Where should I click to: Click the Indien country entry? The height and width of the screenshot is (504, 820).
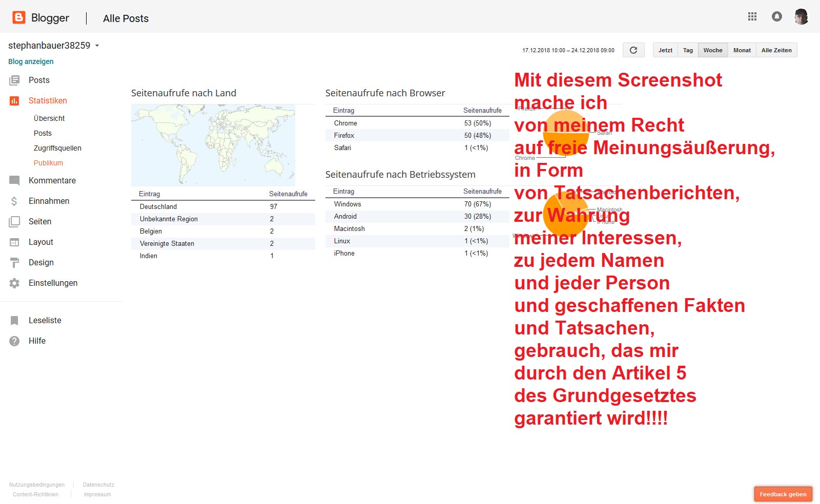point(223,256)
